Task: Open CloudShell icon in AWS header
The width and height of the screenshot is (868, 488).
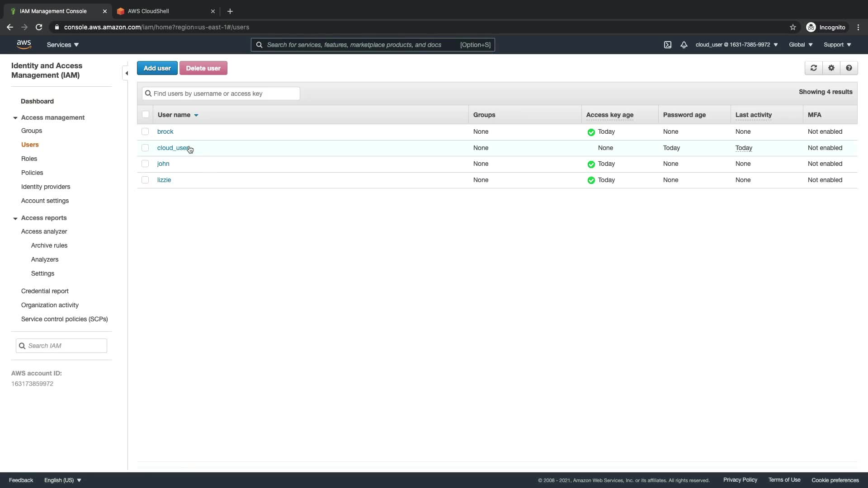Action: [667, 45]
